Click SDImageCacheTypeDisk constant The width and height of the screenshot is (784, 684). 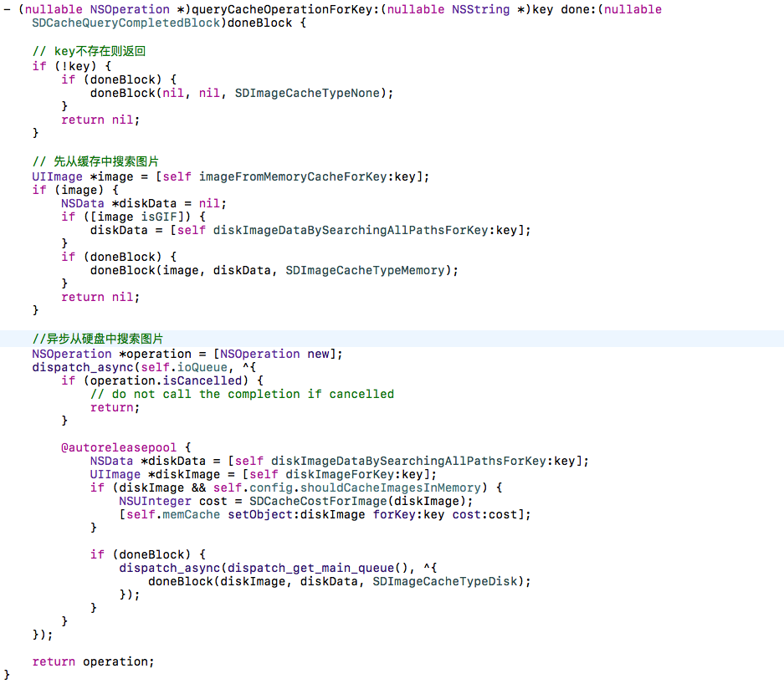tap(444, 582)
